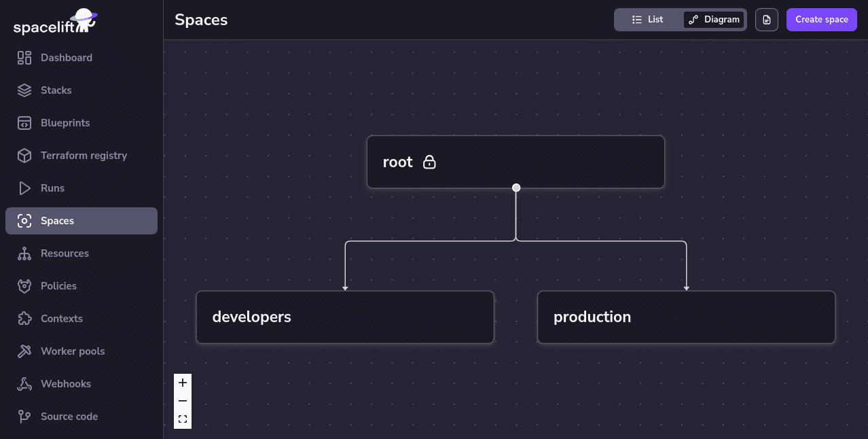Open the Terraform registry page
The width and height of the screenshot is (868, 439).
(84, 155)
